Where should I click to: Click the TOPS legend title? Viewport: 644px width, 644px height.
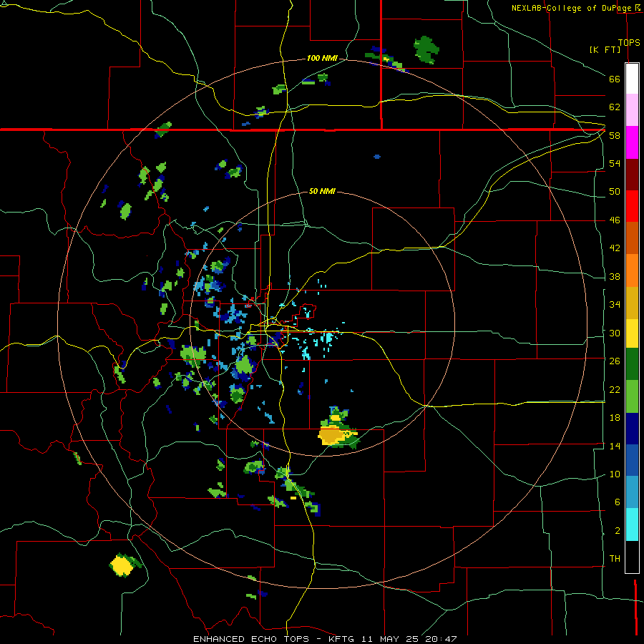pos(629,42)
